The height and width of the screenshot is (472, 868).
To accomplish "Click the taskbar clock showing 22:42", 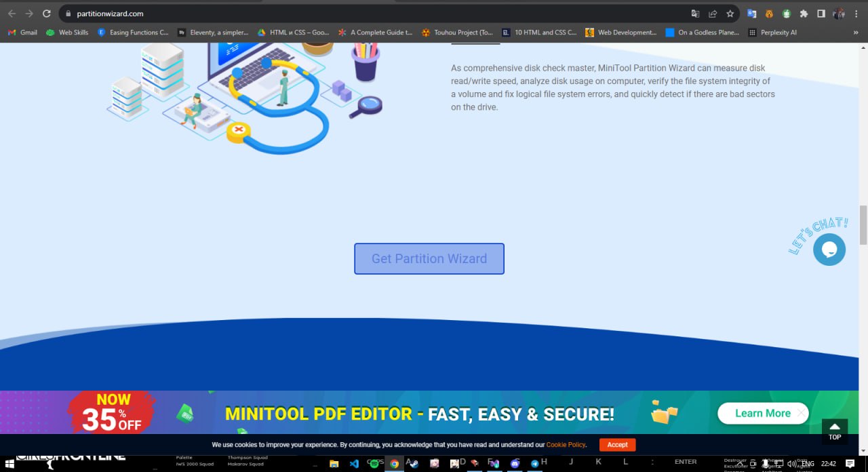I will coord(829,464).
